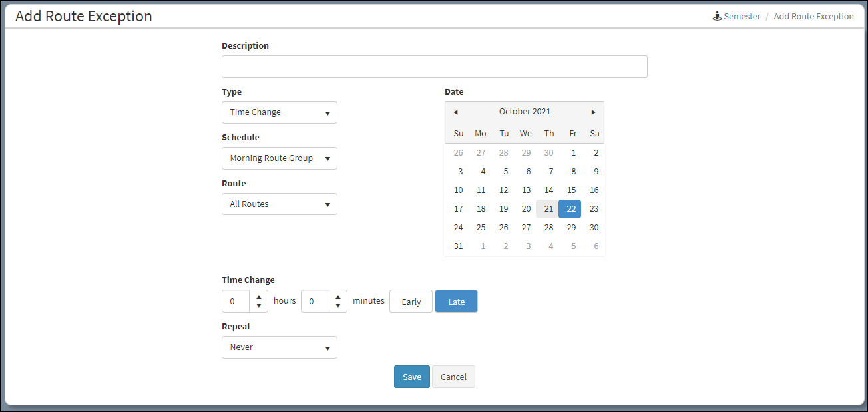
Task: Toggle the Early time change option
Action: coord(411,302)
